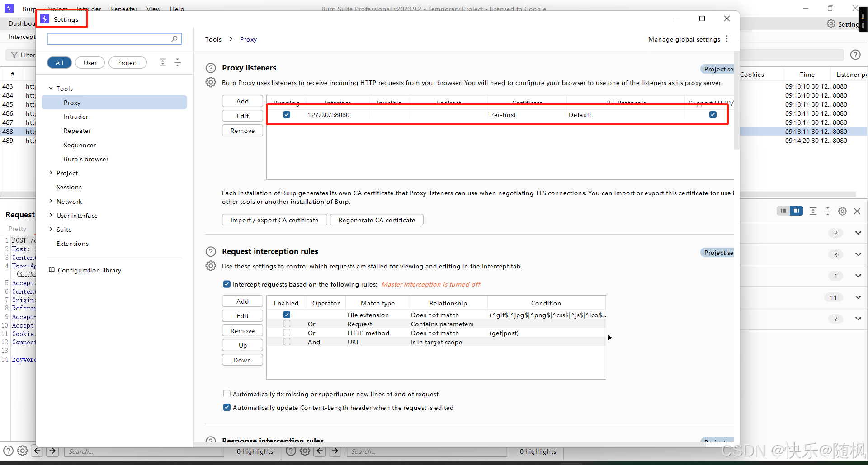Expand the Inspector section with count 7
Screen dimensions: 868x465
tap(858, 319)
